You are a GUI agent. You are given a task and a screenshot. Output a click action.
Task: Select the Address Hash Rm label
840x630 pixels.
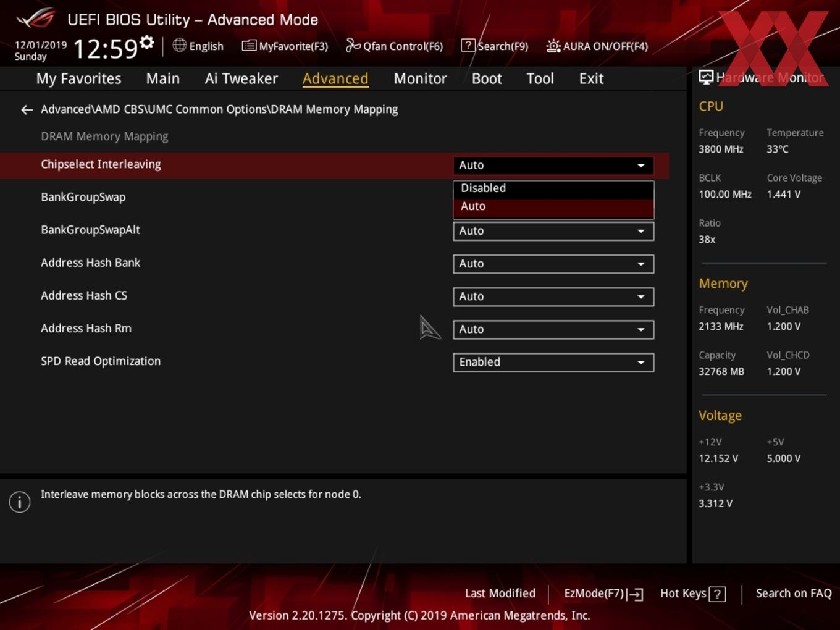click(86, 328)
